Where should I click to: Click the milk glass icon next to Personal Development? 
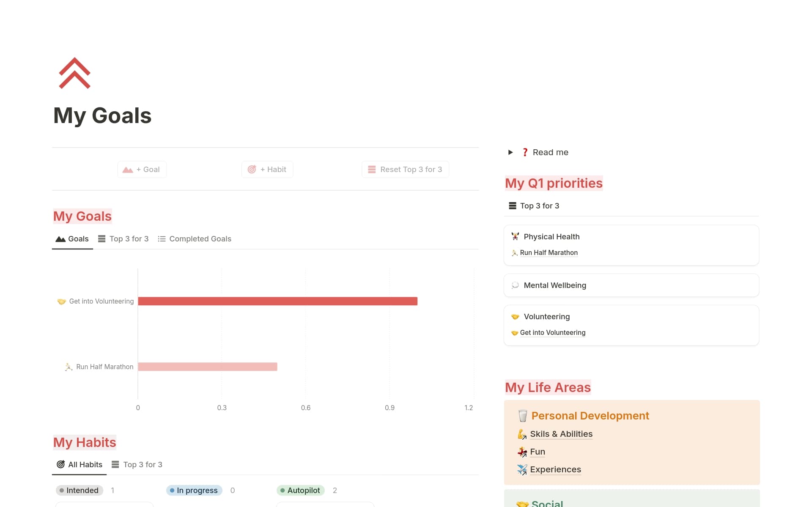[x=523, y=416]
